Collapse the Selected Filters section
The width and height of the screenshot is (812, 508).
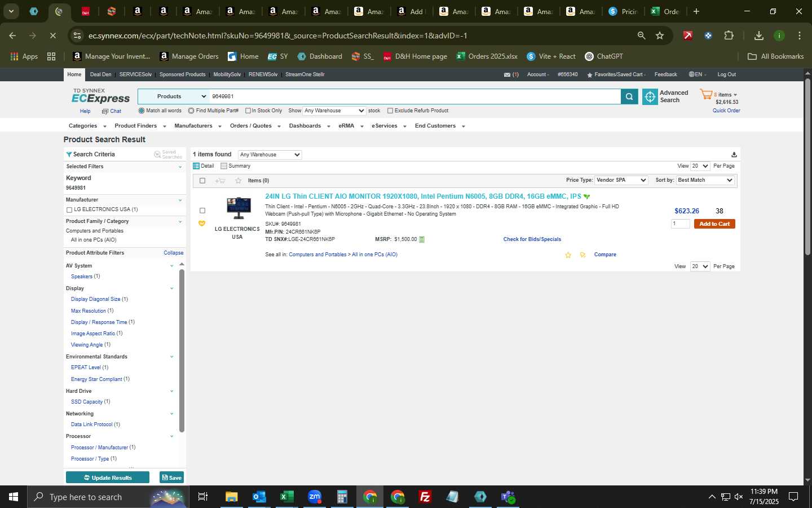point(180,167)
